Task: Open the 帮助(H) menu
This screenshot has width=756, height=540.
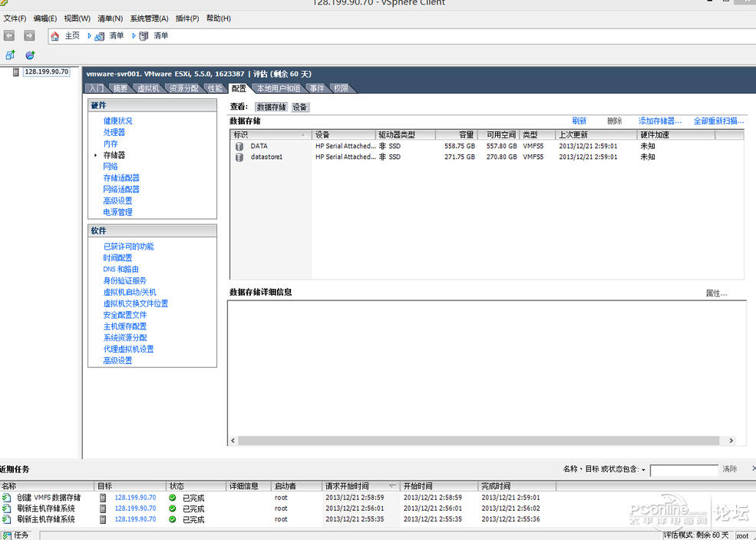Action: (219, 18)
